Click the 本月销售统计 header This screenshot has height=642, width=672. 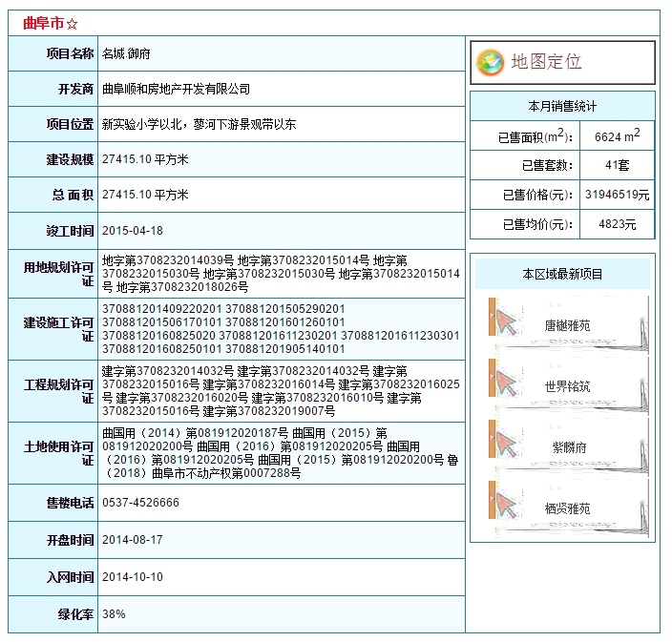pos(562,106)
